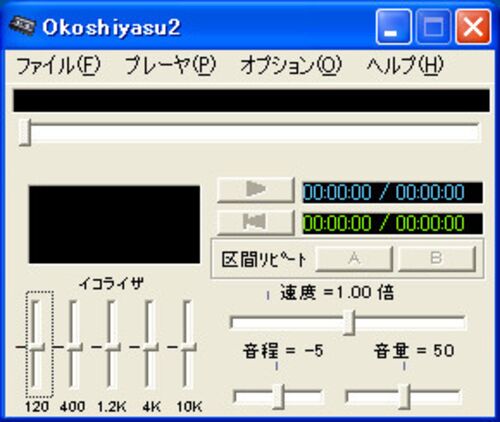Viewport: 500px width, 422px height.
Task: Click the playback position seek slider thumb
Action: click(25, 132)
